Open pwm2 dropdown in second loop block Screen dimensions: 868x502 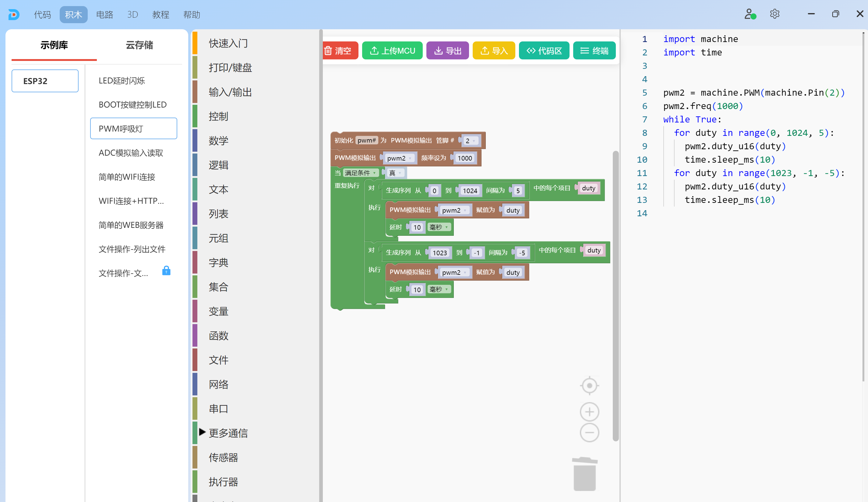tap(454, 272)
